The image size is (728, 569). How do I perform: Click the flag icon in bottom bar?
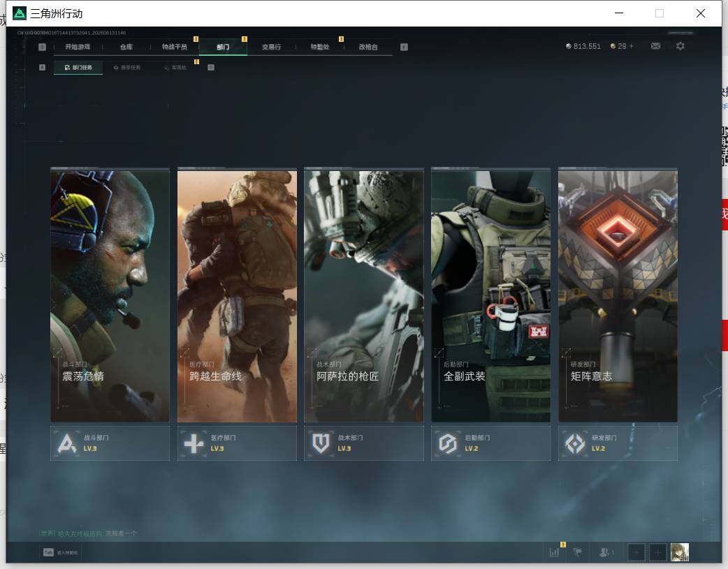pos(578,552)
